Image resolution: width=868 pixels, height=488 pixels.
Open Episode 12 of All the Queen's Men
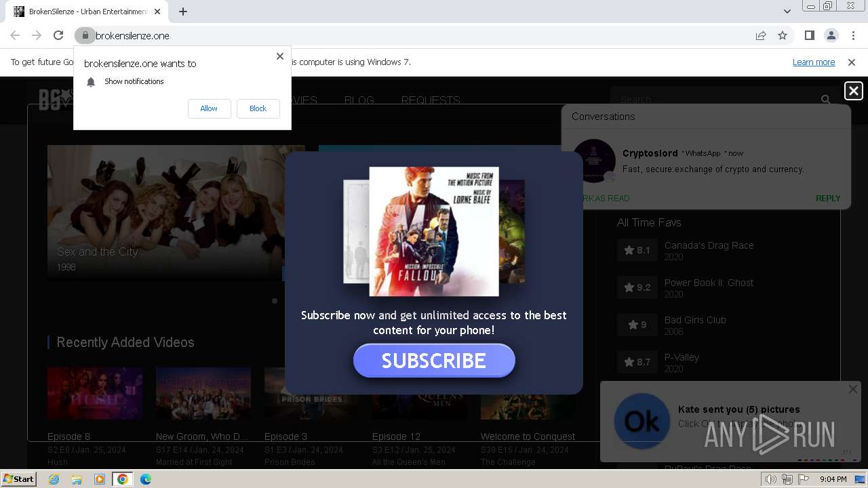396,436
